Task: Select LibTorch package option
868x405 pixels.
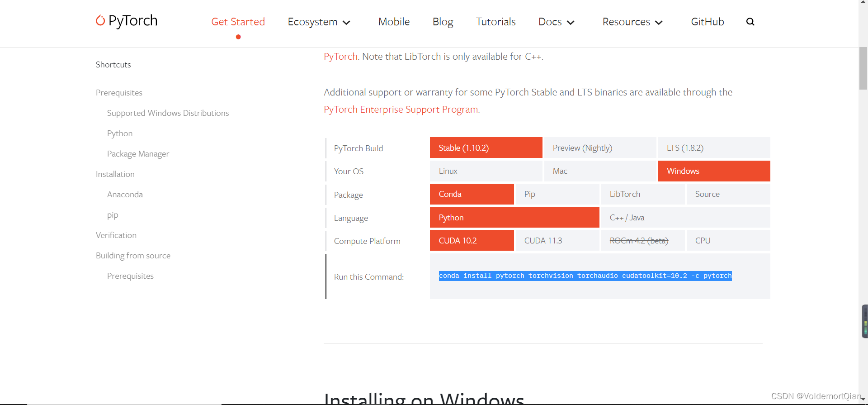Action: 643,194
